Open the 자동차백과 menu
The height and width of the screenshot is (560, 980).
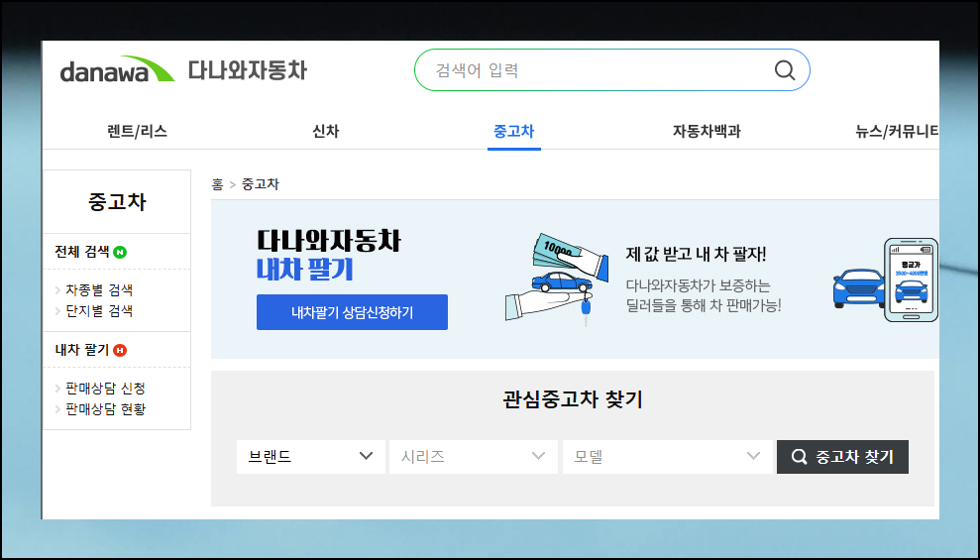[x=707, y=131]
